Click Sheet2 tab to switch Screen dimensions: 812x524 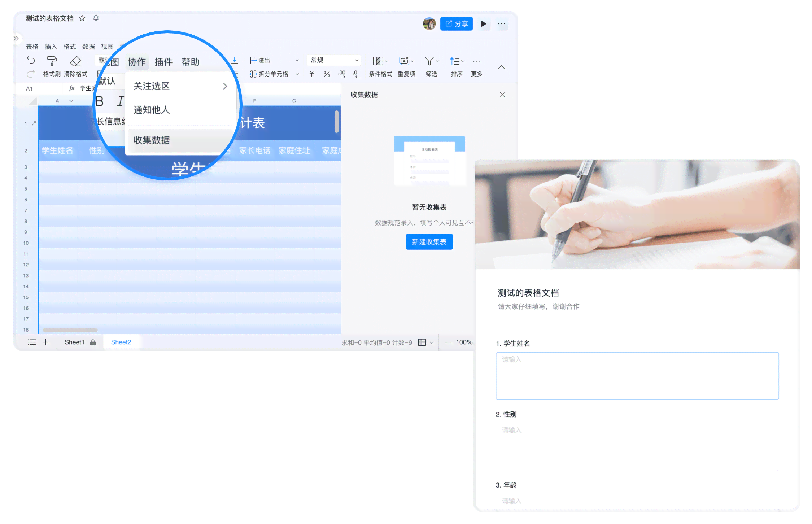(121, 342)
